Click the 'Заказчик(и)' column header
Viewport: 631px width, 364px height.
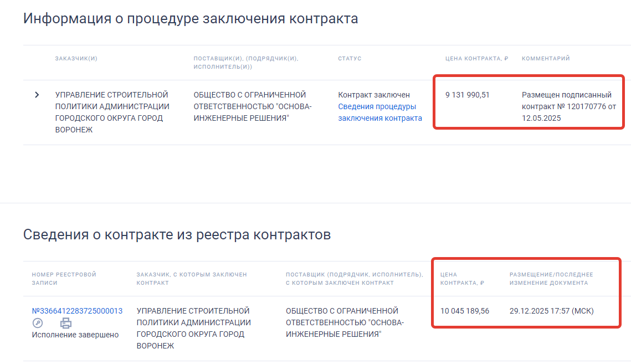pos(76,59)
